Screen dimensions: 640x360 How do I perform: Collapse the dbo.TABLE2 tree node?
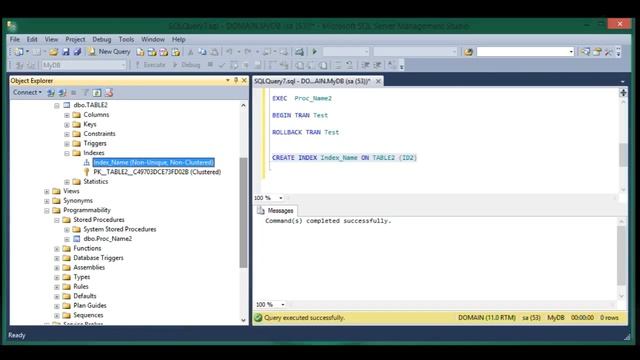pyautogui.click(x=57, y=105)
